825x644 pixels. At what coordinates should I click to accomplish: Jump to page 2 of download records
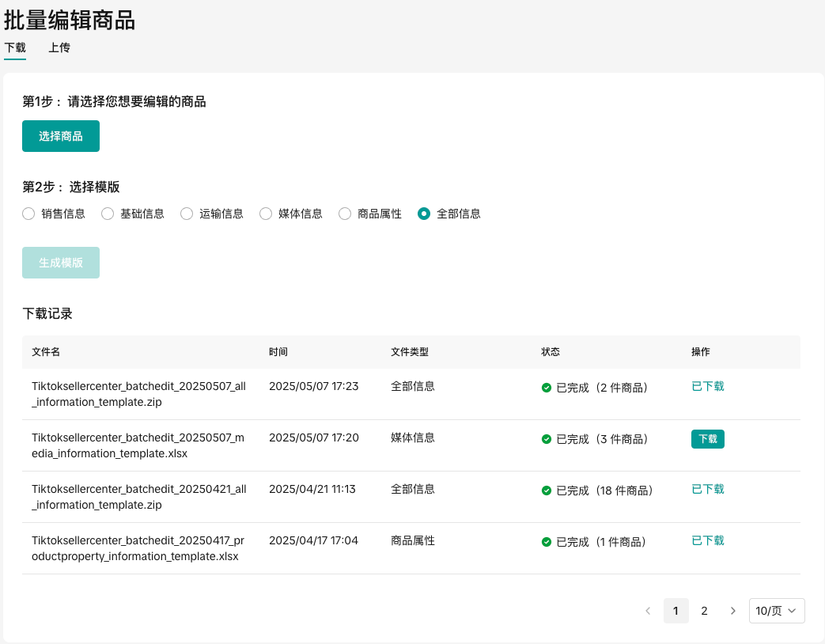tap(704, 611)
